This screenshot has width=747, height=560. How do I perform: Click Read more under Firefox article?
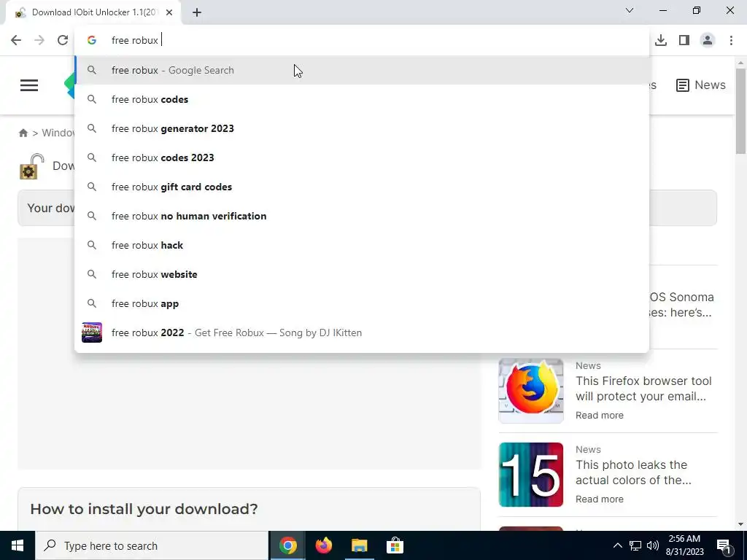coord(600,415)
